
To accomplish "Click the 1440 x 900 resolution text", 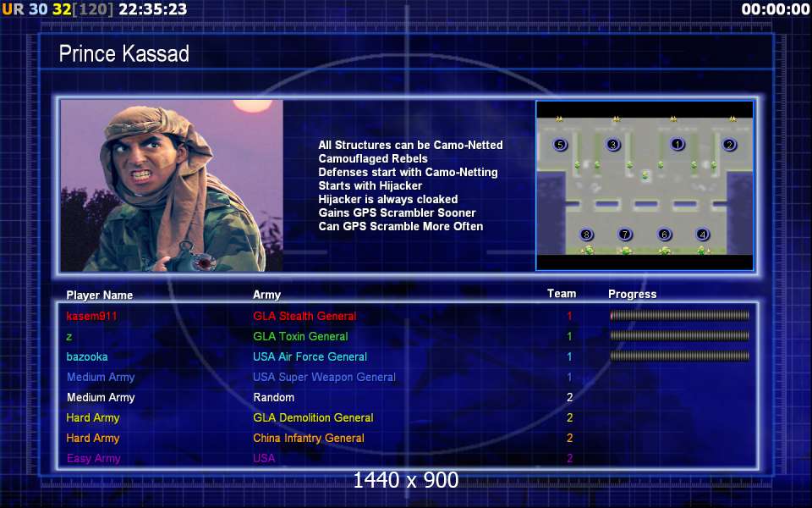I will (406, 481).
